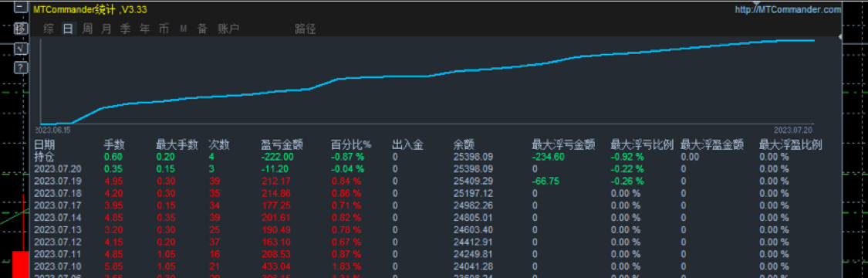Screen dimensions: 868x278
Task: Open help with the ? button
Action: (x=21, y=67)
